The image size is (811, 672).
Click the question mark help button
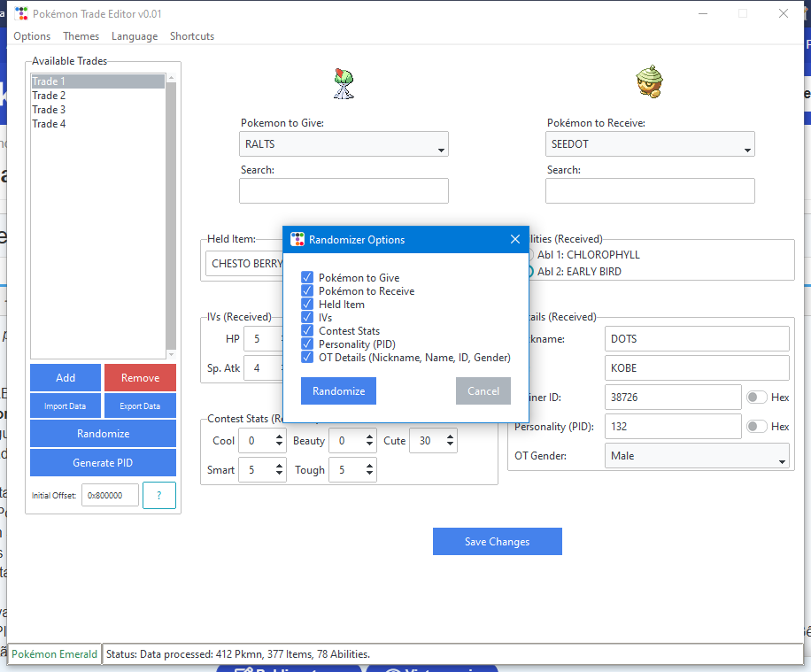159,495
